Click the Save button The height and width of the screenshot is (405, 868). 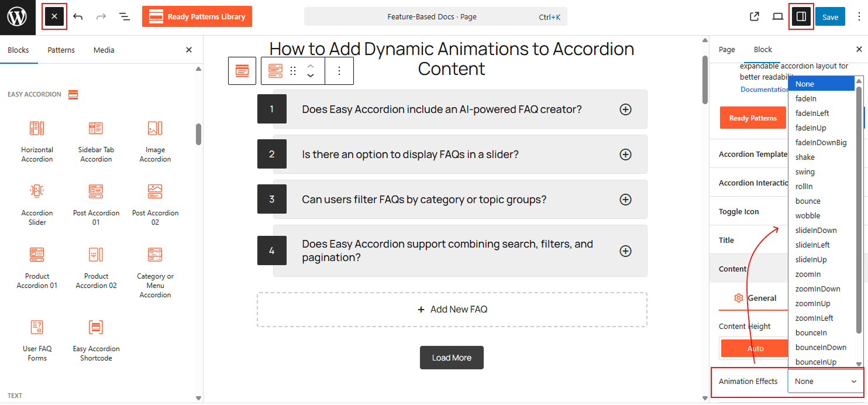pyautogui.click(x=830, y=16)
